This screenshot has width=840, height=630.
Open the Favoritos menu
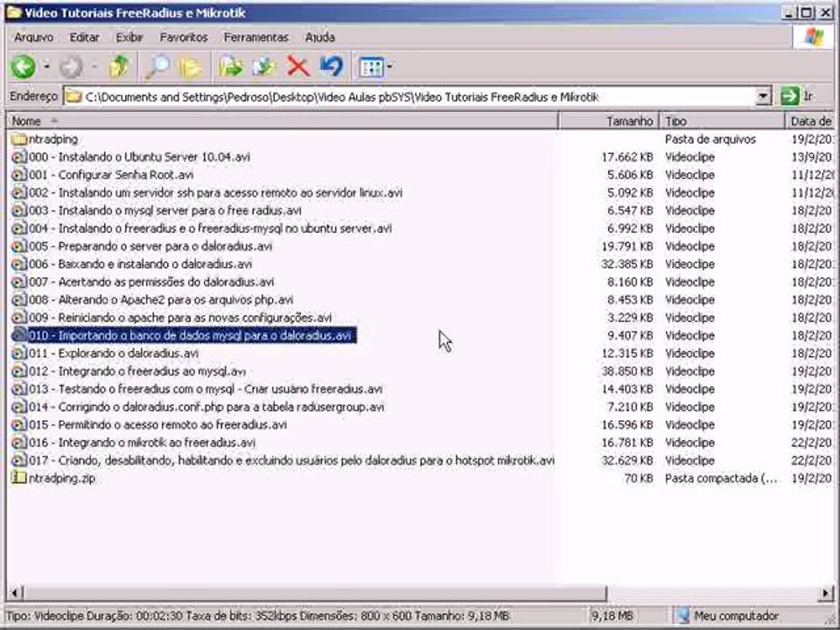point(184,37)
